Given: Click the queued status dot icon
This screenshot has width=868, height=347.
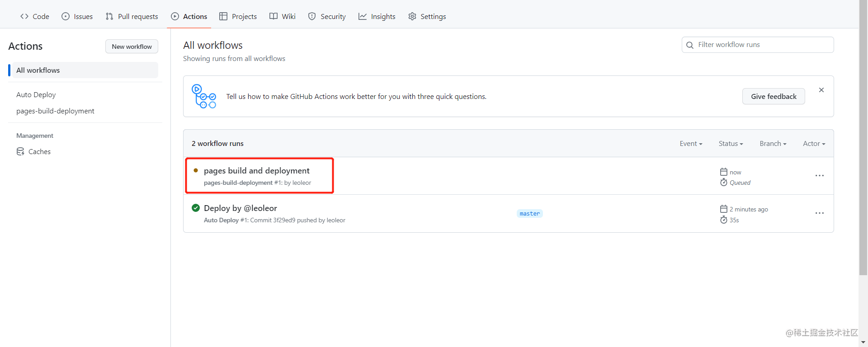Looking at the screenshot, I should point(196,170).
